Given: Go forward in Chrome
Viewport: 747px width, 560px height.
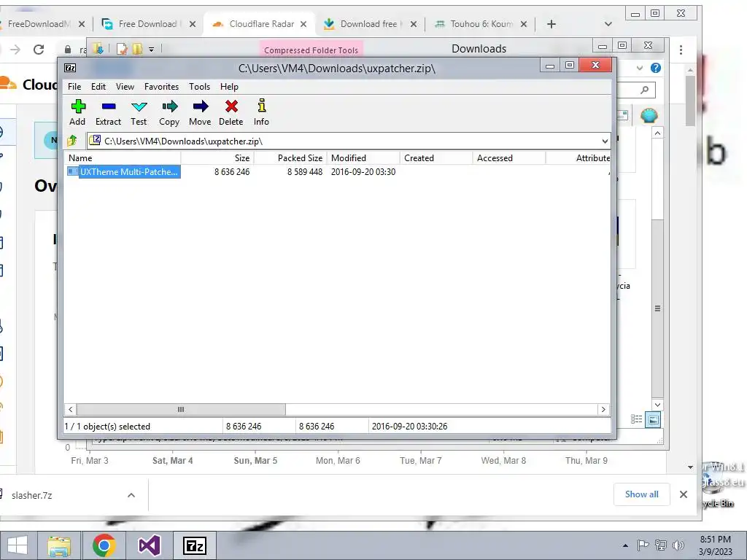Looking at the screenshot, I should pos(15,50).
